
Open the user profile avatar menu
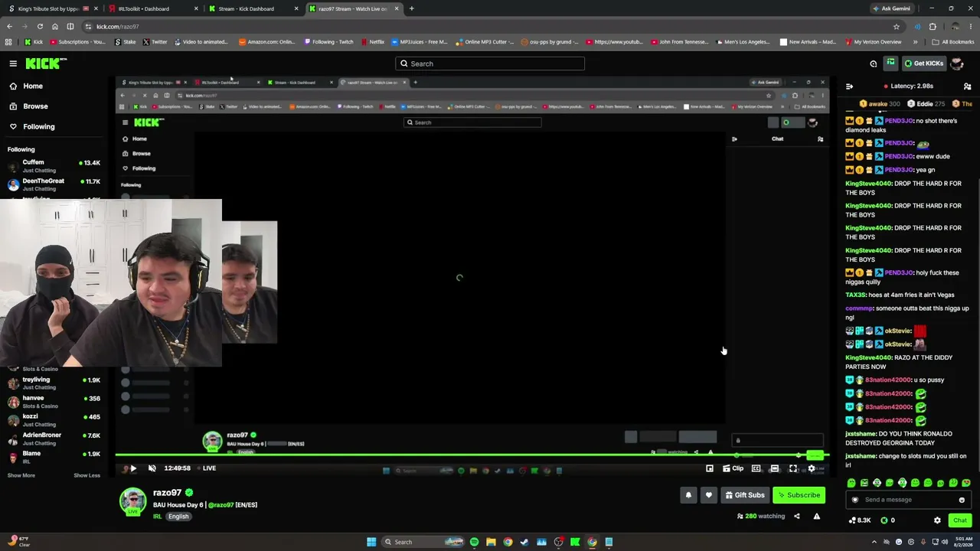click(x=957, y=64)
